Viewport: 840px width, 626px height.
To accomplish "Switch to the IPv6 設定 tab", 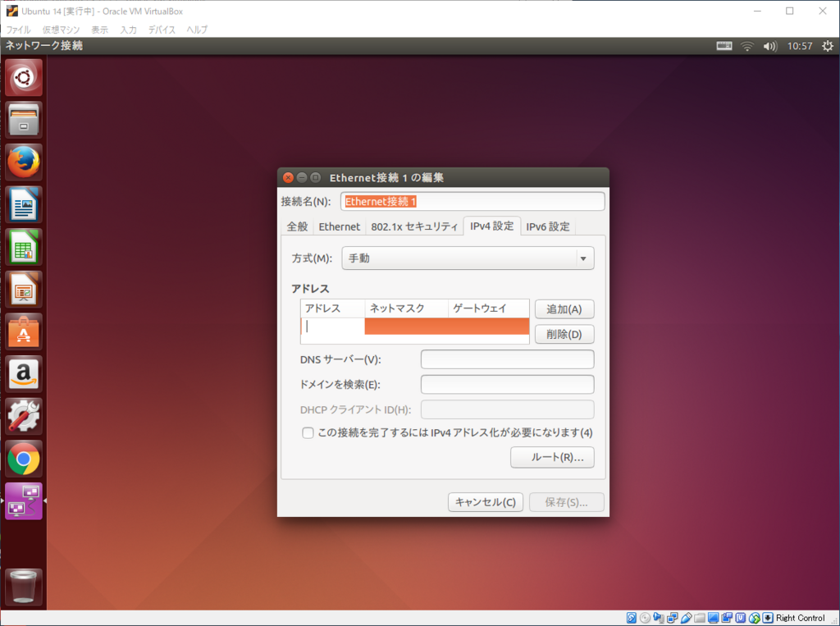I will (x=548, y=226).
